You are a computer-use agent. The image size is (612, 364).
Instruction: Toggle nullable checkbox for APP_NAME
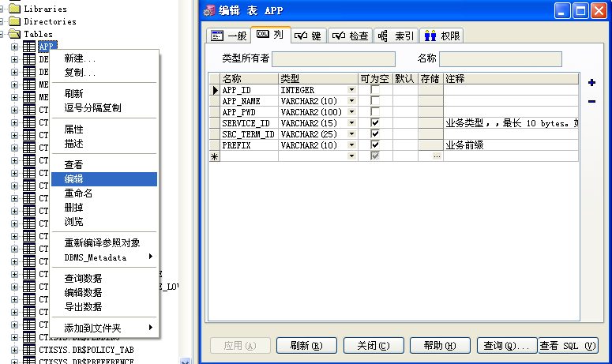(x=375, y=100)
